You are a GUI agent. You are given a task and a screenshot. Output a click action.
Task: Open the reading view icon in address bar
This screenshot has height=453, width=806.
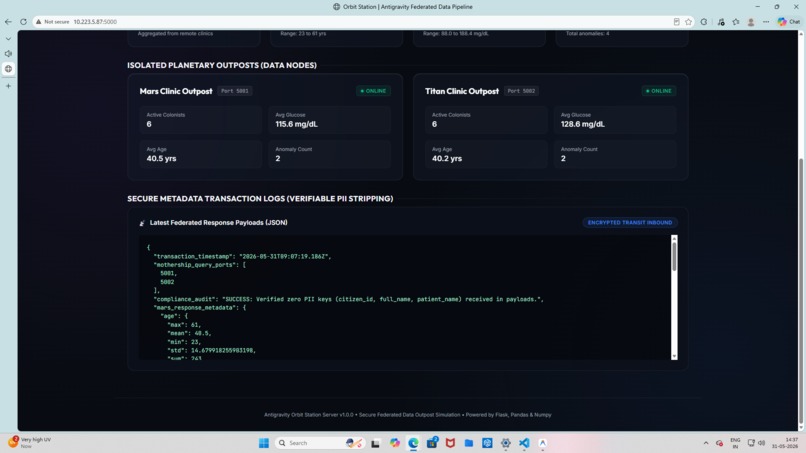click(676, 22)
